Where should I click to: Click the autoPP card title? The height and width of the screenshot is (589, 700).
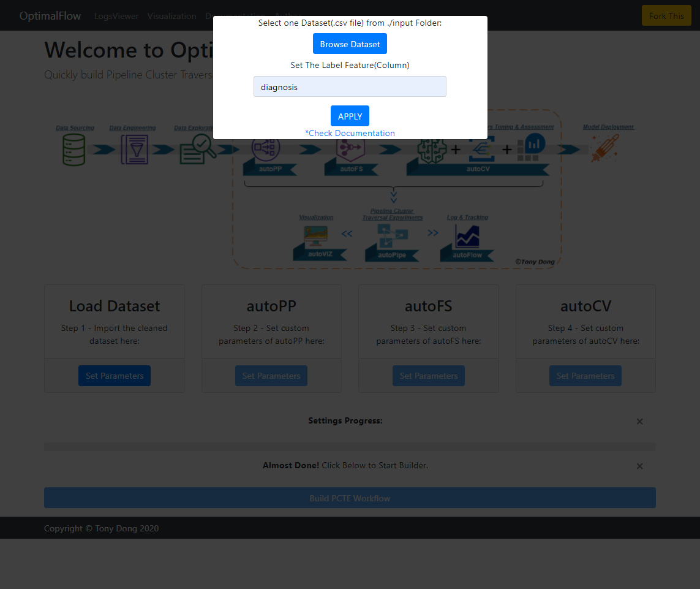pyautogui.click(x=271, y=306)
